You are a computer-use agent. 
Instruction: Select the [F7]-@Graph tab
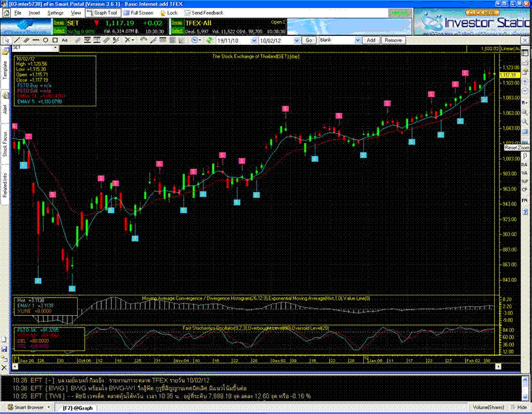(78, 408)
